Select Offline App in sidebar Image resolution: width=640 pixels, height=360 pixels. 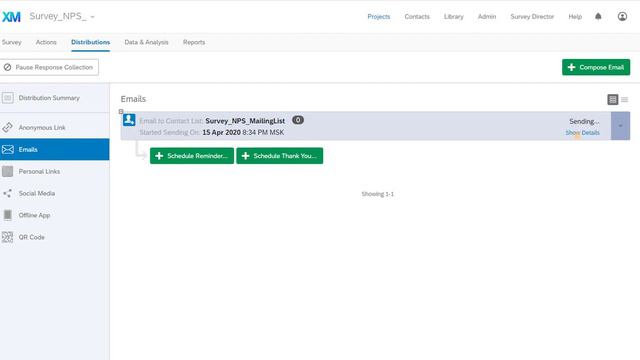[55, 215]
